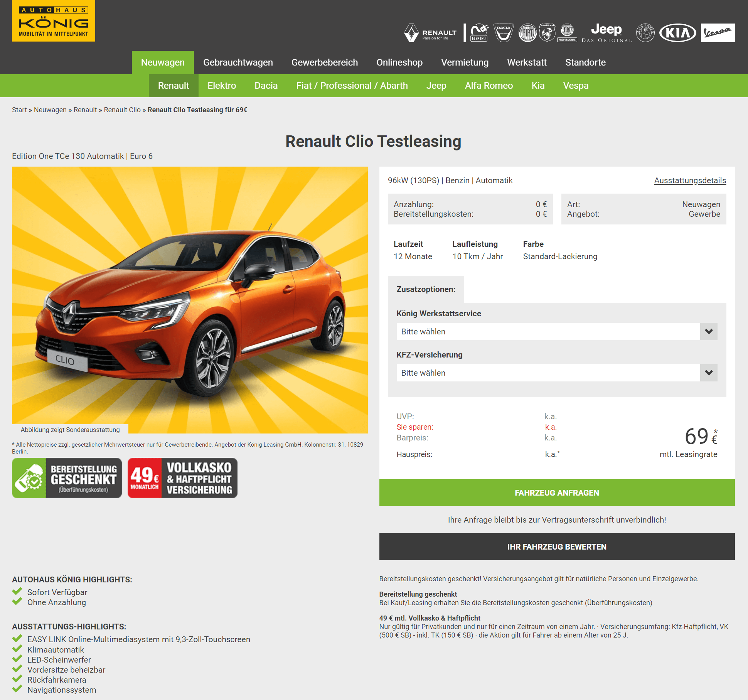748x700 pixels.
Task: Click the orange Clio car image
Action: (x=190, y=300)
